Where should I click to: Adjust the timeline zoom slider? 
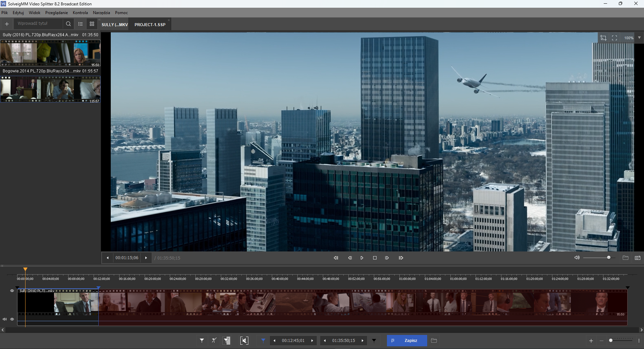[621, 340]
